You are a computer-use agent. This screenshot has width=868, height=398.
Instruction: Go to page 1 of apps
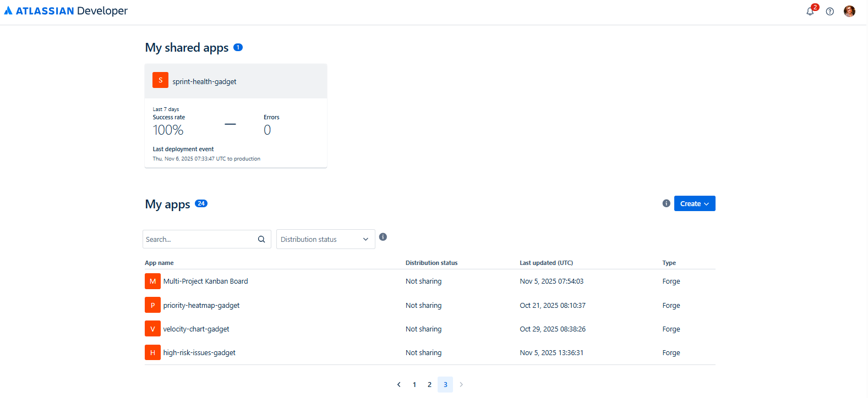[x=414, y=385]
